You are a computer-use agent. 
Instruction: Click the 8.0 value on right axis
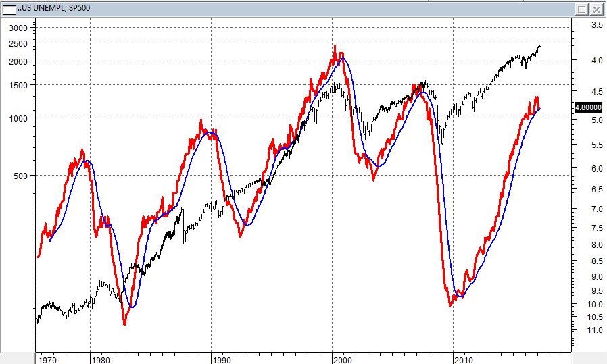[x=598, y=245]
